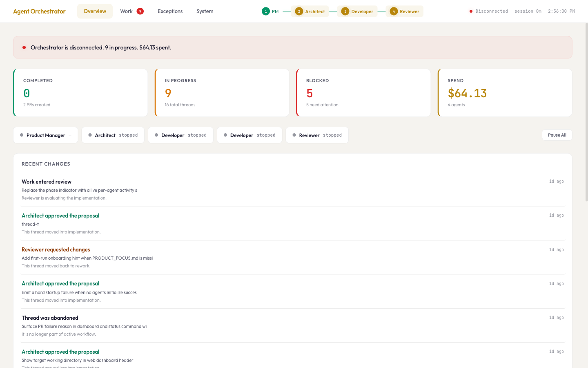Expand the Product Manager agent chip
This screenshot has height=368, width=588.
[x=45, y=135]
